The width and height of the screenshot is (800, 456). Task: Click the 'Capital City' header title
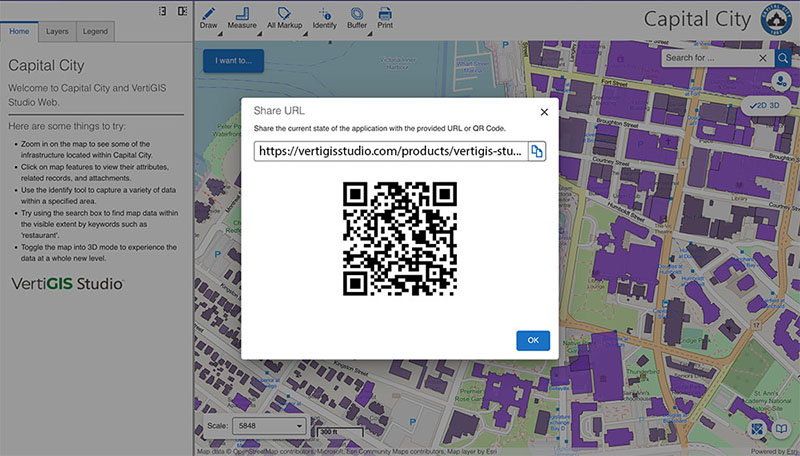coord(697,19)
